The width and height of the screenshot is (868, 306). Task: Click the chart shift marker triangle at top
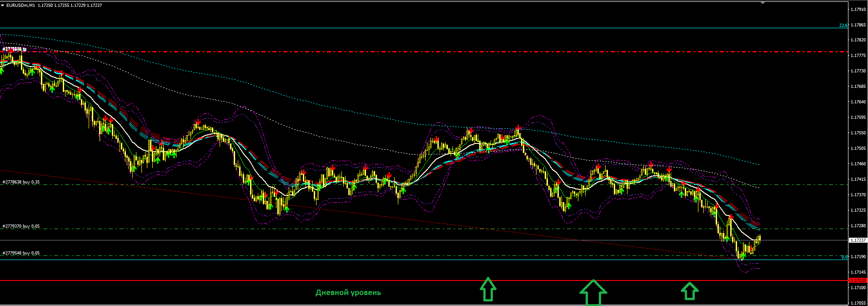(763, 3)
